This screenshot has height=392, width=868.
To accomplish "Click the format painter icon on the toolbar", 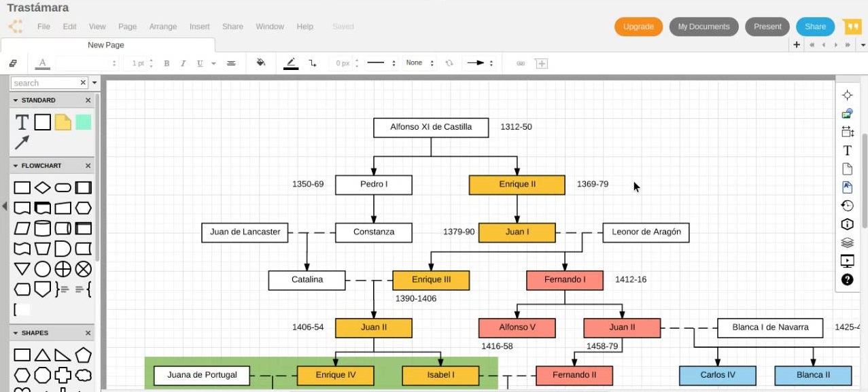I will [12, 62].
